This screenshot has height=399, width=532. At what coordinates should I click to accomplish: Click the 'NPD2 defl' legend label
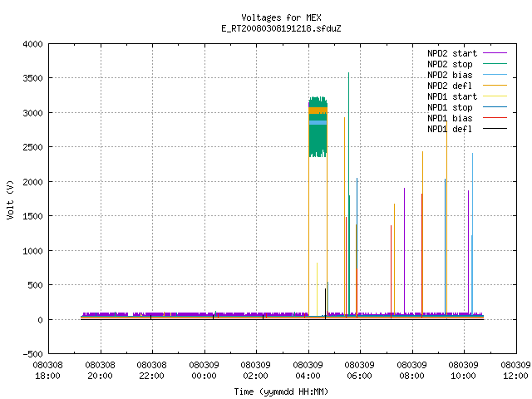point(450,86)
